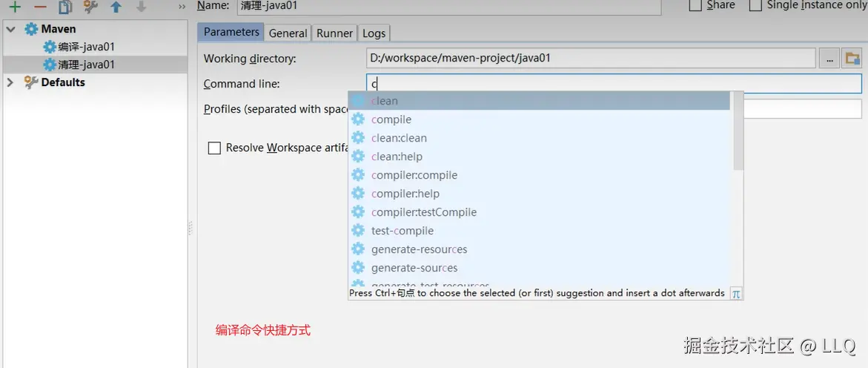
Task: Browse working directory with the ... button
Action: pyautogui.click(x=829, y=58)
